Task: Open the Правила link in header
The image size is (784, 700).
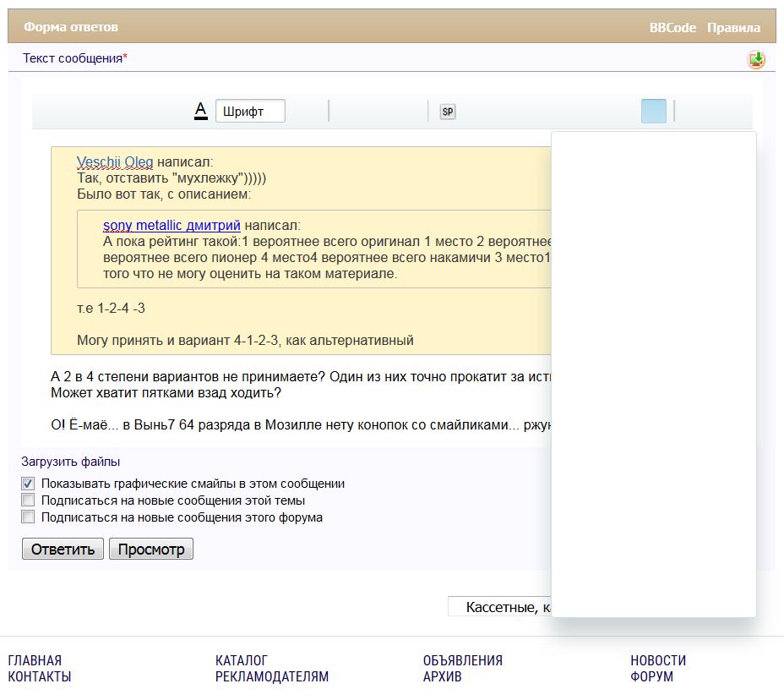Action: [733, 28]
